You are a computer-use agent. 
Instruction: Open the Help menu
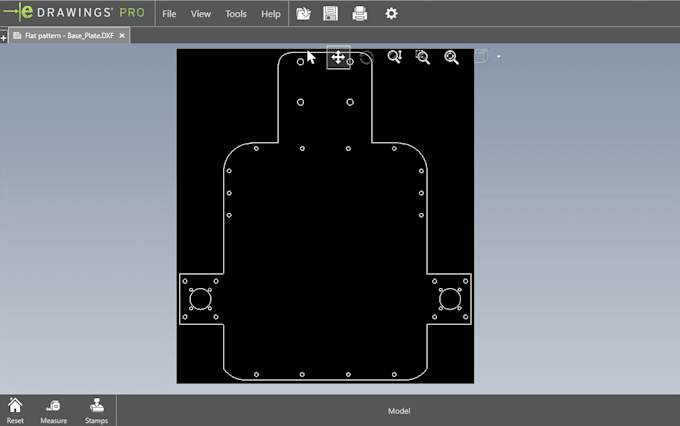click(271, 14)
